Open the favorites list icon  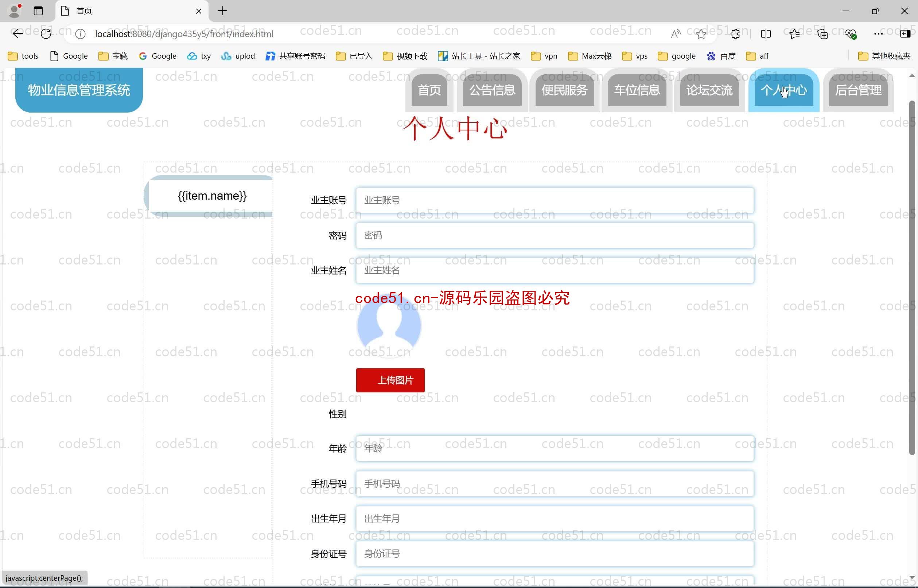[x=794, y=34]
